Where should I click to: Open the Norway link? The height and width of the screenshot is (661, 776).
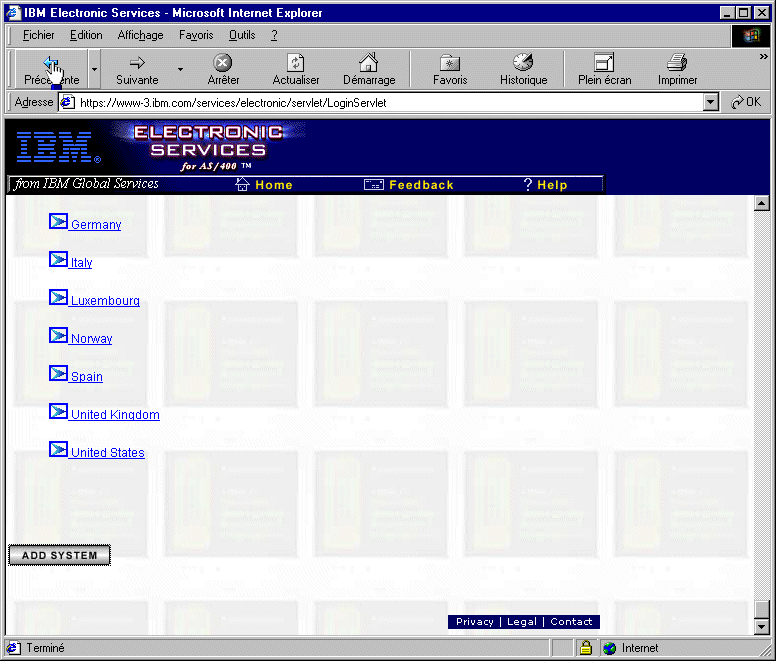click(x=92, y=339)
